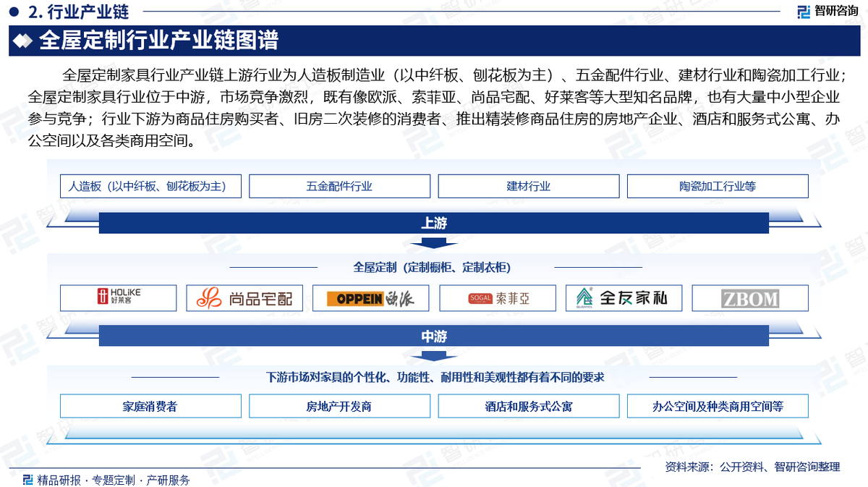Screen dimensions: 868x487
Task: Click the SOGAL 索菲亚 brand logo
Action: (498, 298)
